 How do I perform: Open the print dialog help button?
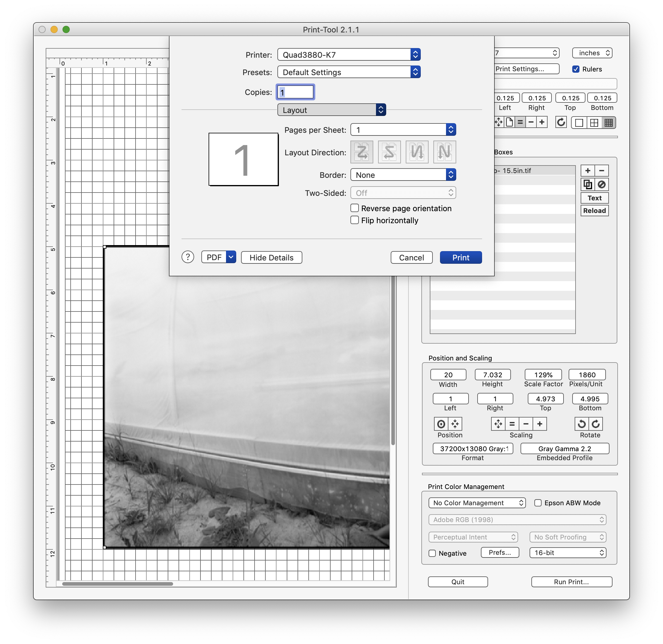[x=188, y=257]
